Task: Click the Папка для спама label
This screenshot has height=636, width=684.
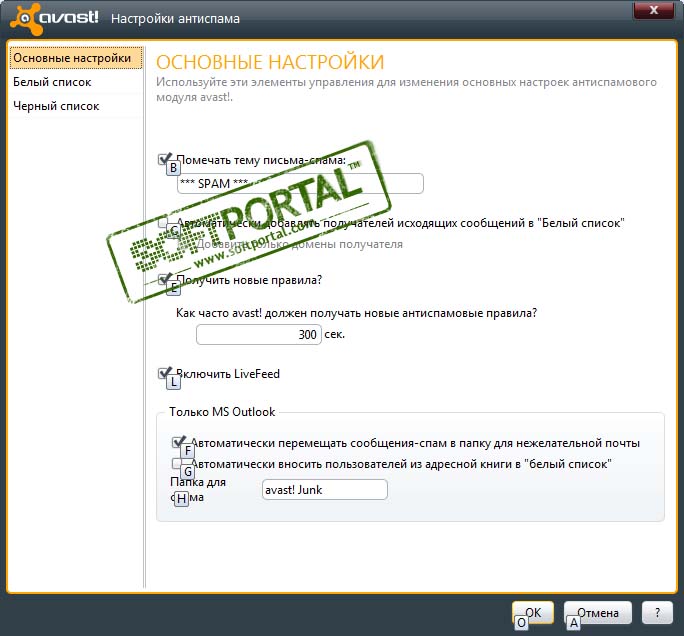Action: point(198,489)
